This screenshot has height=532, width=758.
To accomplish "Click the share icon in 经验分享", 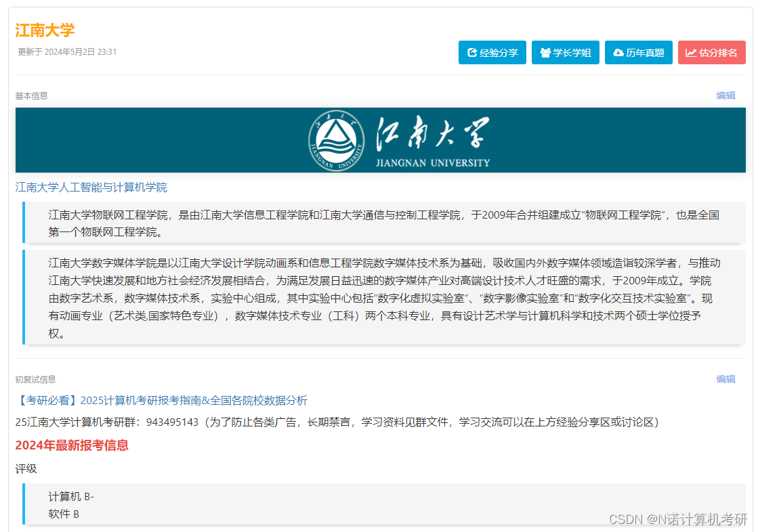I will point(472,53).
